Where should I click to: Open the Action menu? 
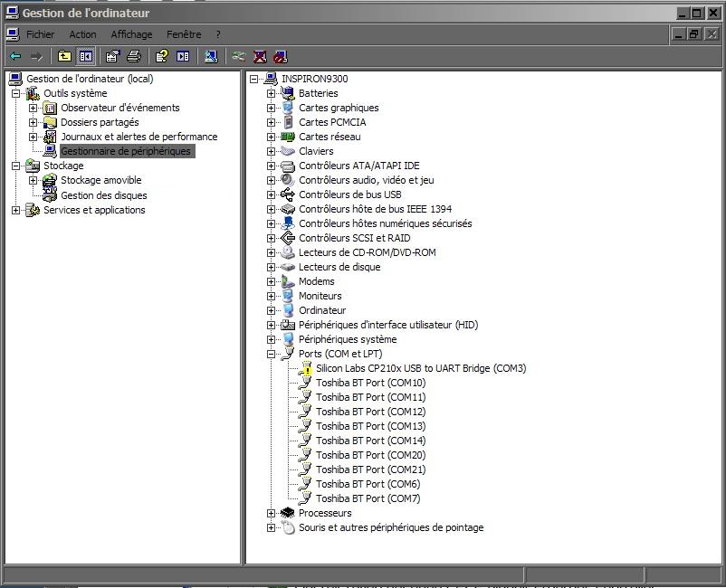83,34
